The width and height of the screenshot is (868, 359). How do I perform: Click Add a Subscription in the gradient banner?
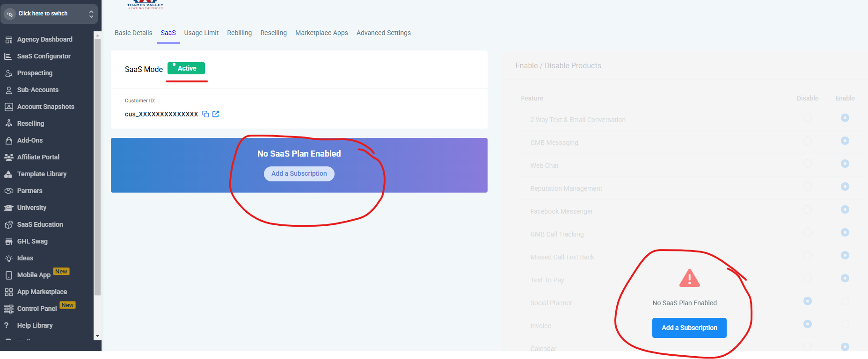pos(299,174)
